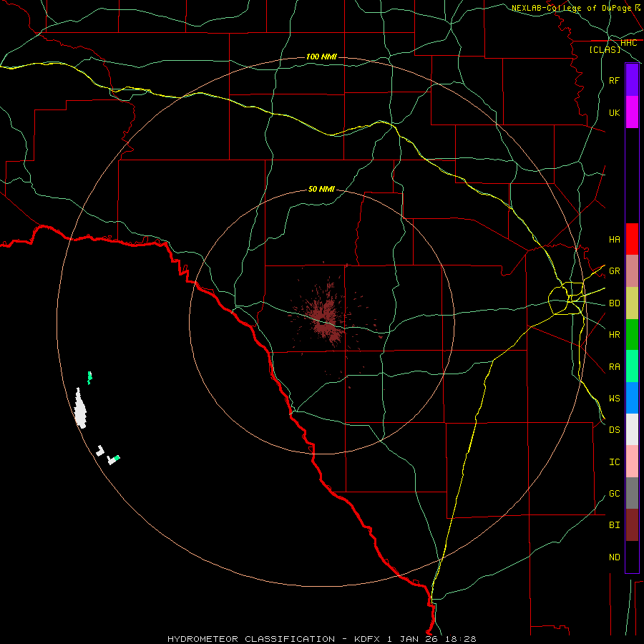Image resolution: width=644 pixels, height=644 pixels.
Task: Click the blue WS legend color swatch
Action: point(632,398)
